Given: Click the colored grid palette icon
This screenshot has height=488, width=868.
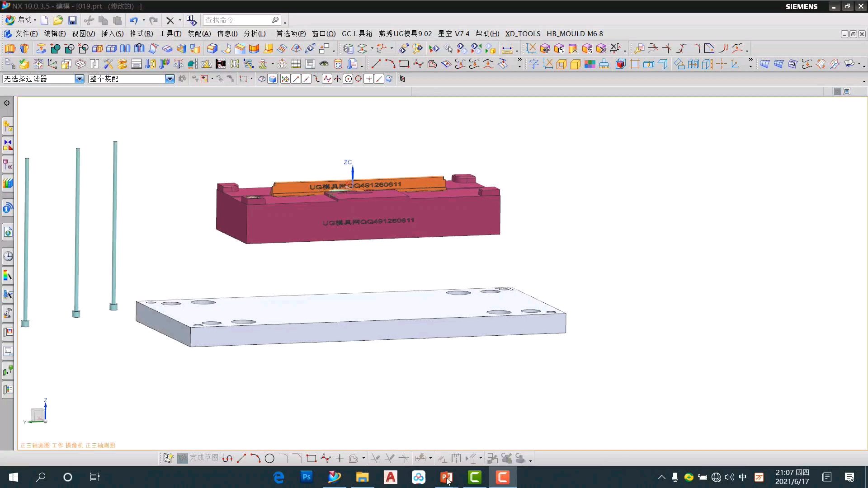Looking at the screenshot, I should tap(590, 64).
